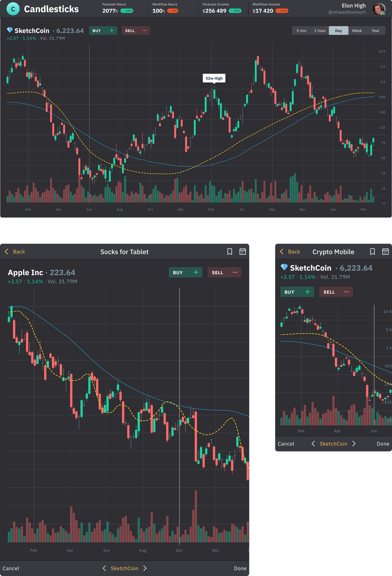Open the calendar icon on Socks for Tablet header
The width and height of the screenshot is (392, 576).
tap(243, 252)
